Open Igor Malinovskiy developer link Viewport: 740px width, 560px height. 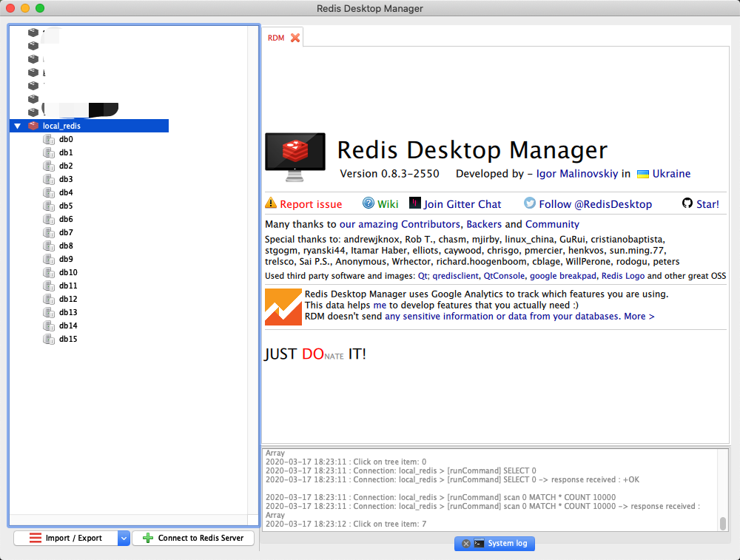(x=576, y=174)
